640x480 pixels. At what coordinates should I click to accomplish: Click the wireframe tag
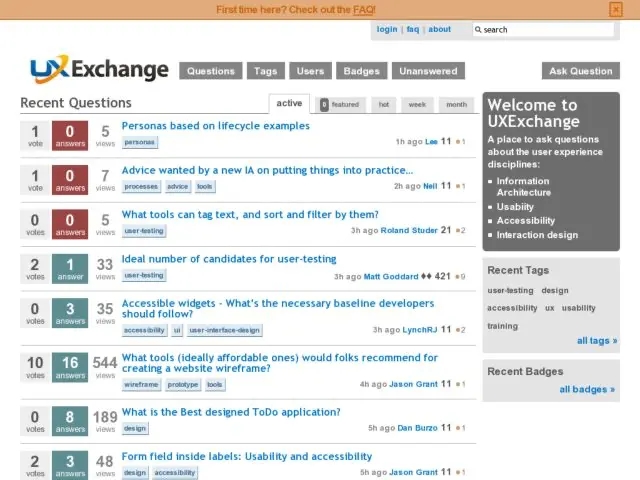(x=141, y=384)
